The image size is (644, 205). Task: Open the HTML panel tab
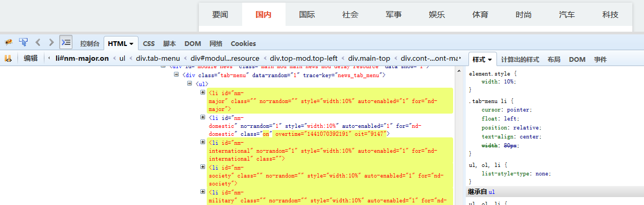[x=121, y=43]
